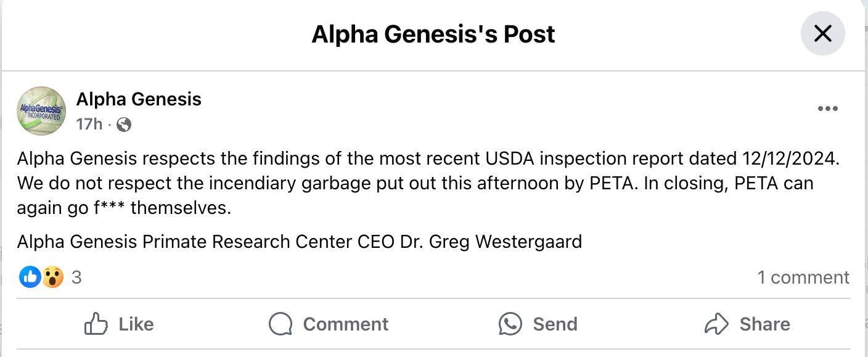This screenshot has height=357, width=868.
Task: Click the thumbs-up icon in Like button
Action: 96,324
